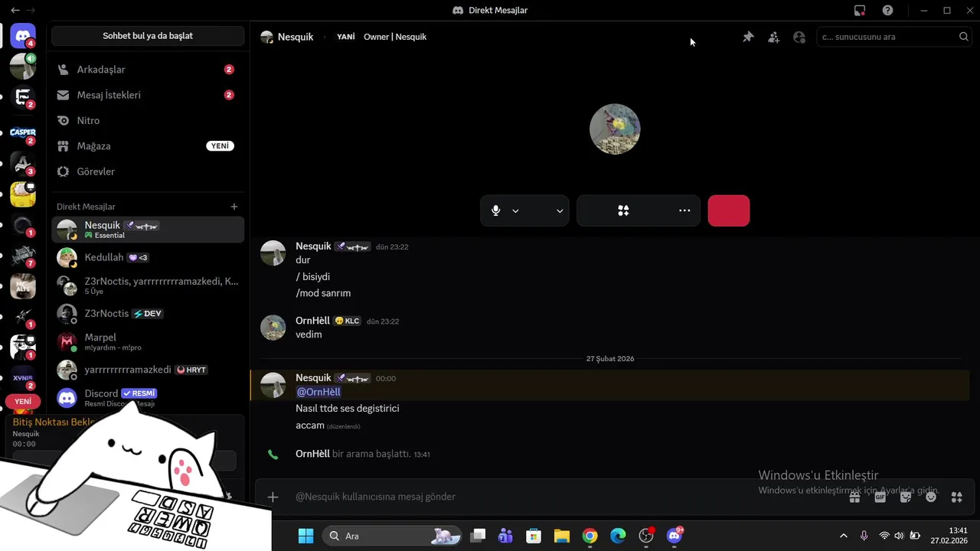980x551 pixels.
Task: Open the inbox icon in title bar
Action: 860,11
